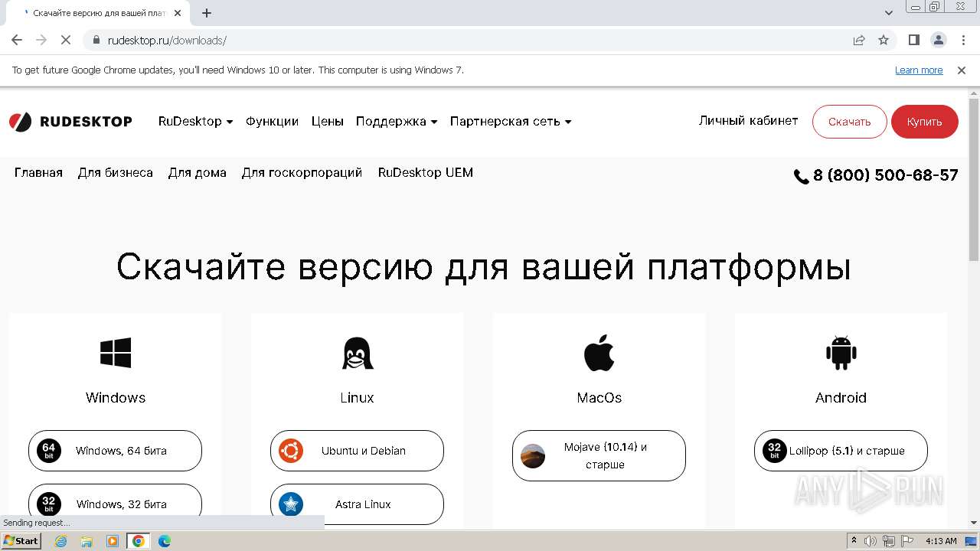The height and width of the screenshot is (551, 980).
Task: Open Chrome side panel
Action: pos(913,40)
